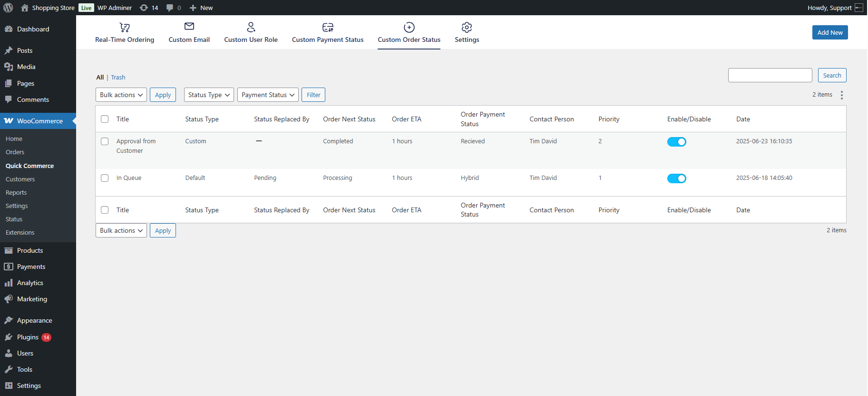Click the search input field
Screen dimensions: 868x396
click(x=770, y=75)
